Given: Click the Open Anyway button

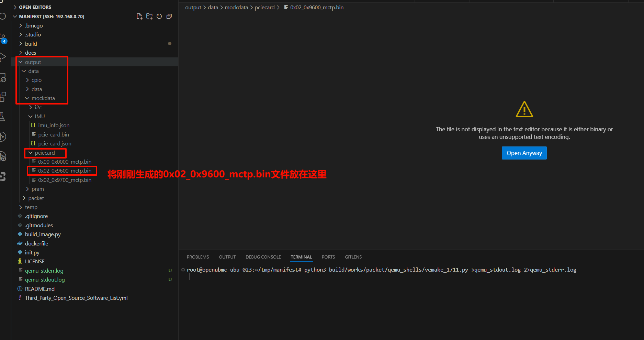Looking at the screenshot, I should tap(524, 153).
